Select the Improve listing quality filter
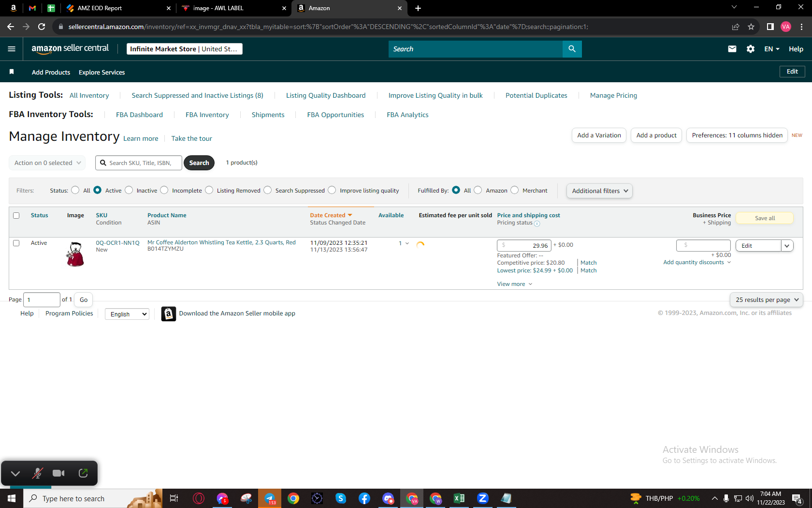 click(332, 190)
